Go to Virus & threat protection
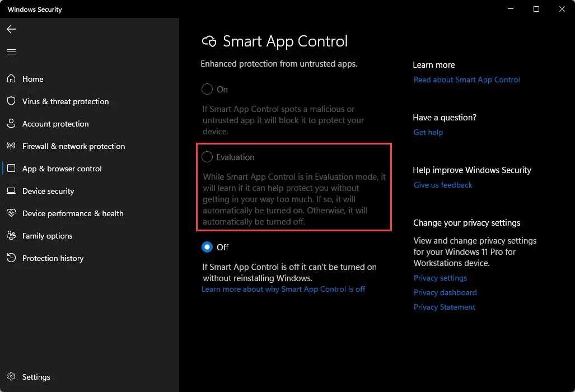This screenshot has height=392, width=575. pyautogui.click(x=90, y=101)
